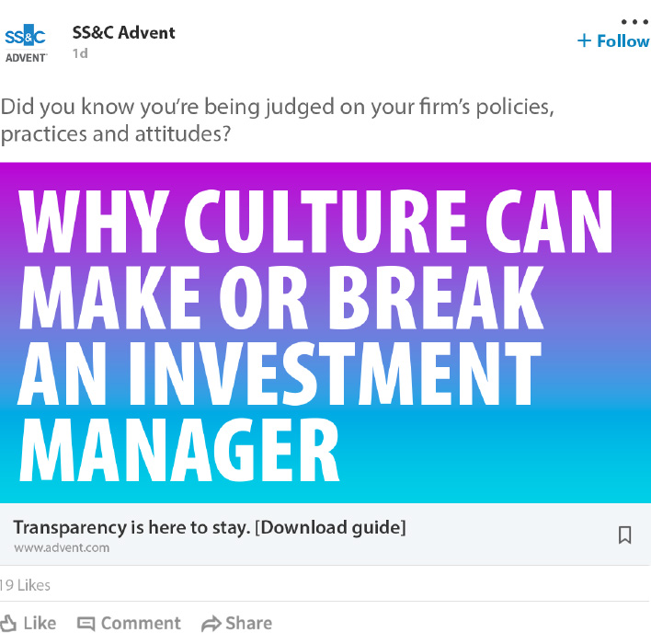Click the ADVENT wordmark under the logo
Viewport: 651px width, 644px height.
coord(26,58)
